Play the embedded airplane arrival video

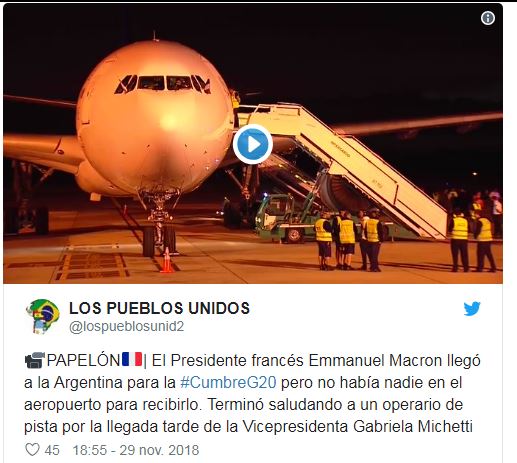(x=253, y=144)
